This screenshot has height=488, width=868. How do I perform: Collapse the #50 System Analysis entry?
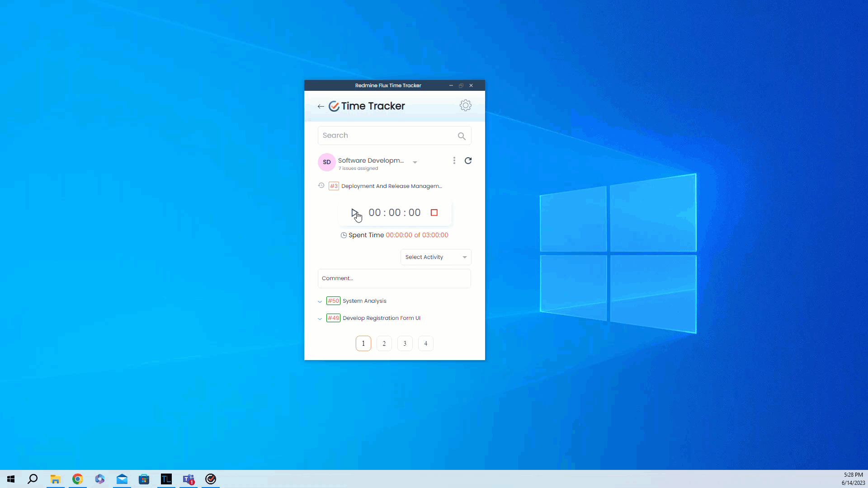[320, 301]
